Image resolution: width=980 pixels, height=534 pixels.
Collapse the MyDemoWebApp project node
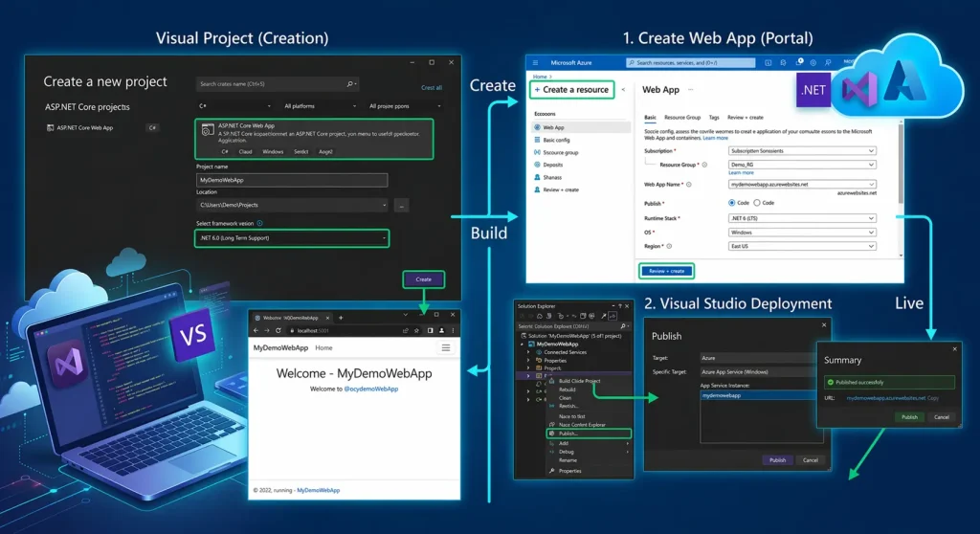click(523, 345)
